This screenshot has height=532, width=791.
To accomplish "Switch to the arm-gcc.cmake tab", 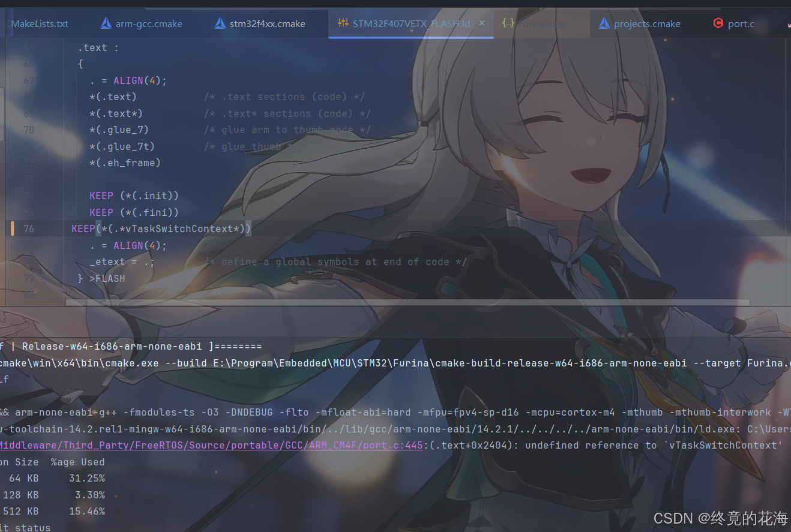I will [141, 24].
